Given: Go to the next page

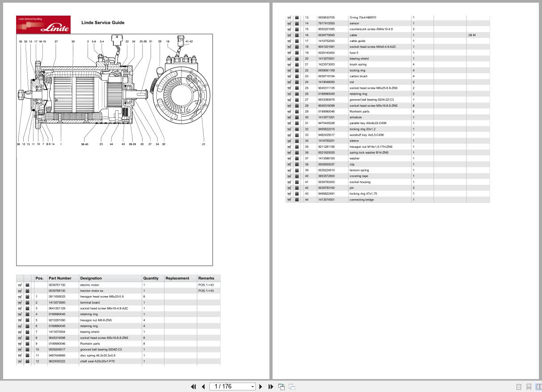Looking at the screenshot, I should (260, 386).
